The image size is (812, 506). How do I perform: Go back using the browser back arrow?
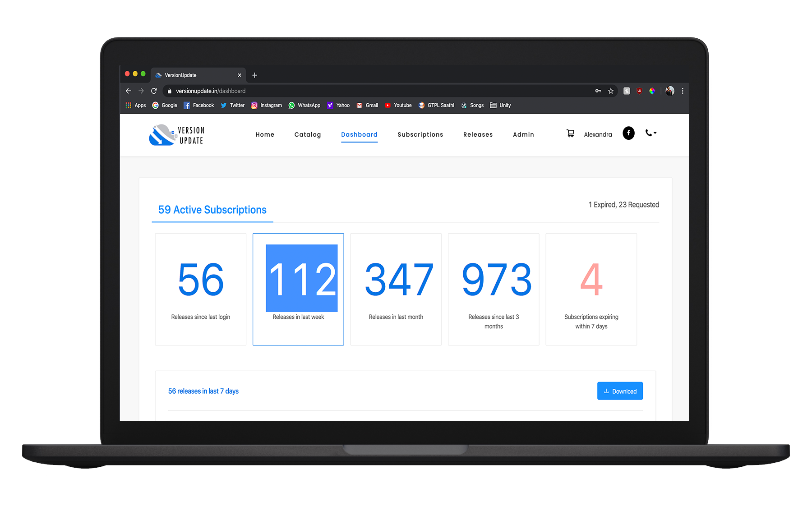[129, 91]
